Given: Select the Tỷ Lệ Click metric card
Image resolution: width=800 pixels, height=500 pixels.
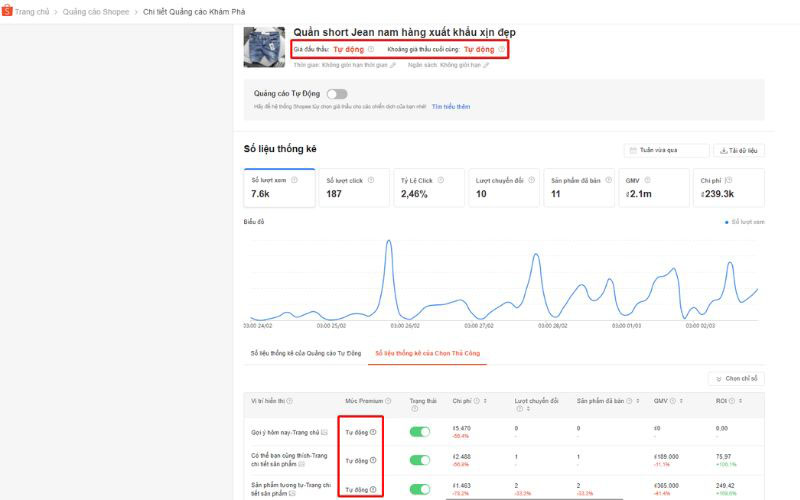Looking at the screenshot, I should (x=429, y=188).
